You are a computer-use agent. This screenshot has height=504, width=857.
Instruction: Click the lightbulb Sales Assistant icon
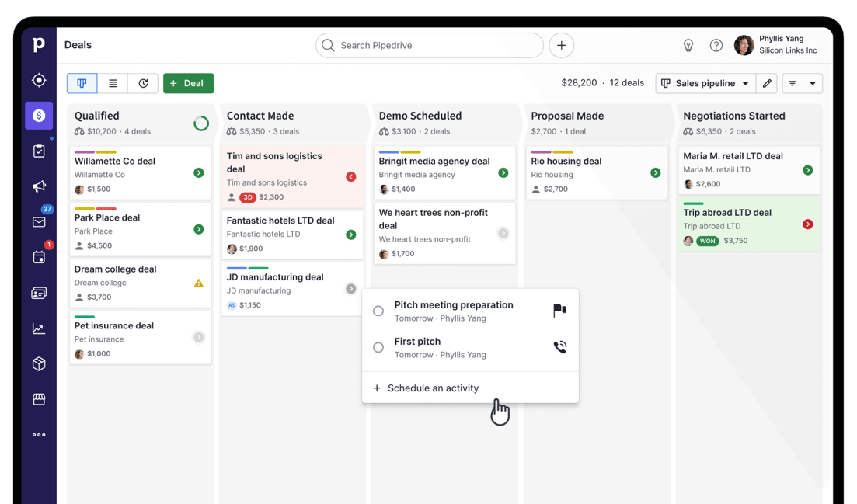click(688, 46)
